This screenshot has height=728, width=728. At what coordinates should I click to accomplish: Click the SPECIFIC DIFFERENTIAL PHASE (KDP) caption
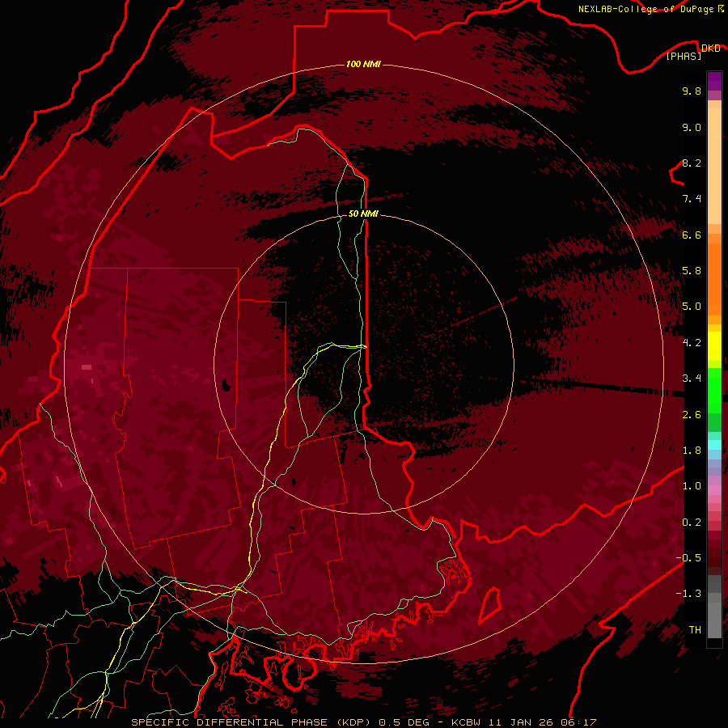pyautogui.click(x=253, y=722)
